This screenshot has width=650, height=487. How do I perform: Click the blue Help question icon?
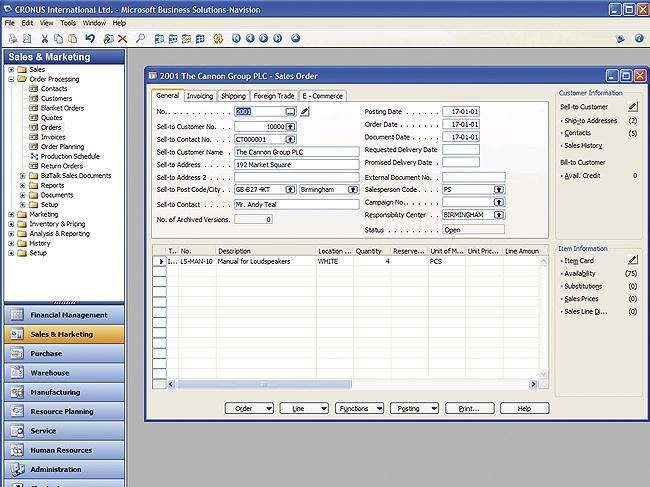639,39
